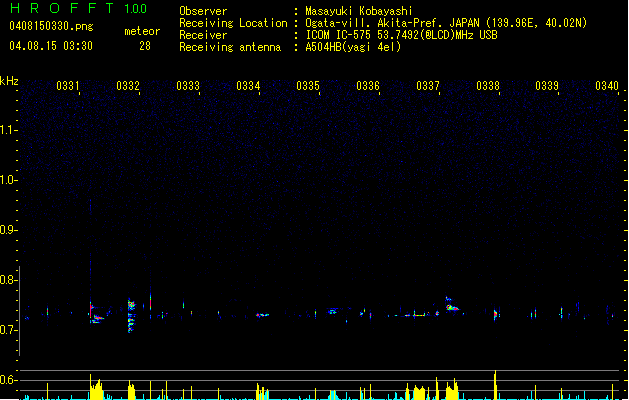
Task: Click time marker 0333
Action: click(188, 86)
